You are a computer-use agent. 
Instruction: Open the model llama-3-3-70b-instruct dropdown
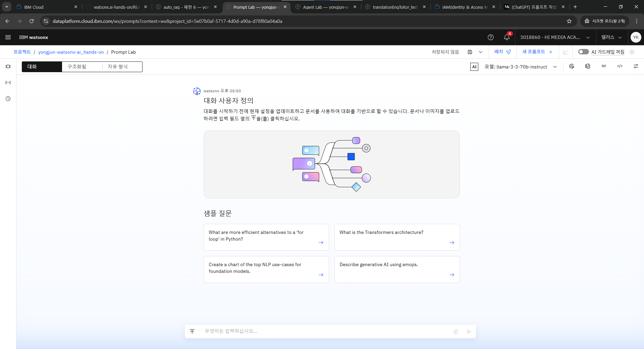click(521, 67)
